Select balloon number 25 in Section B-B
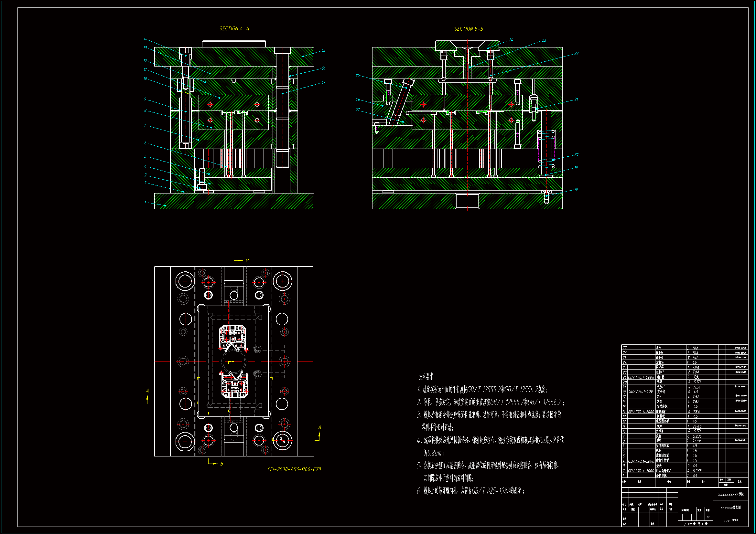Viewport: 756px width, 534px height. tap(358, 75)
